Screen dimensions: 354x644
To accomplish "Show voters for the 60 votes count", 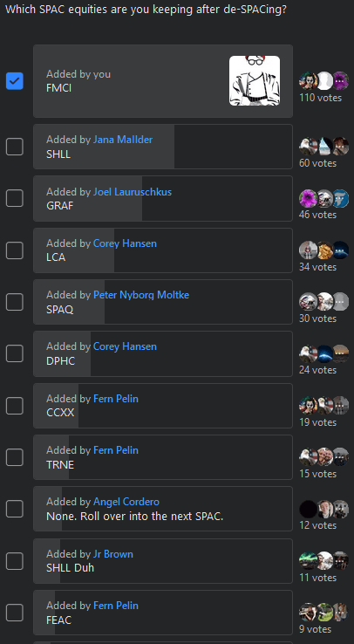I will (317, 163).
